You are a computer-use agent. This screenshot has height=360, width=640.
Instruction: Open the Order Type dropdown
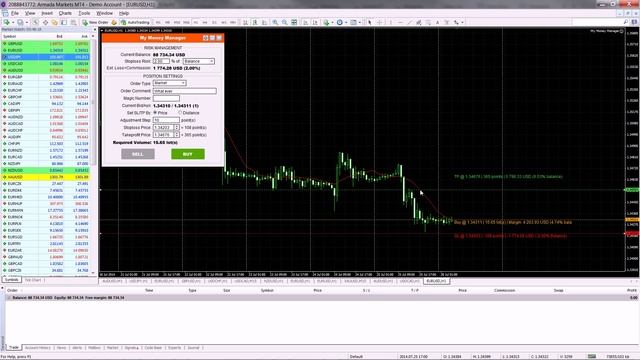pos(169,83)
